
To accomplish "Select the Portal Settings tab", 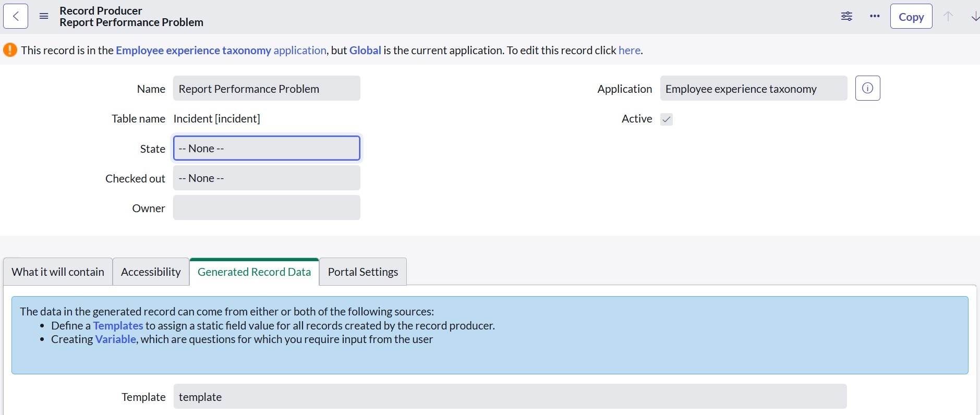I will [362, 272].
